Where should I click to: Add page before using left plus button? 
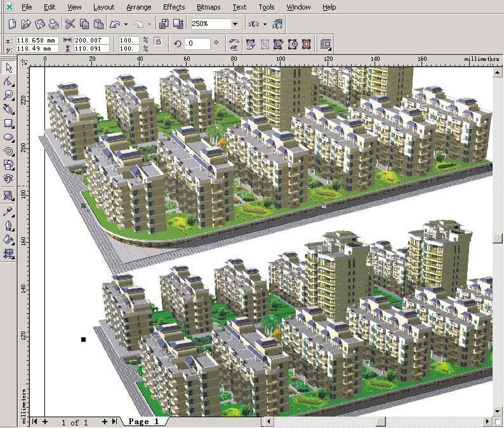tap(45, 422)
